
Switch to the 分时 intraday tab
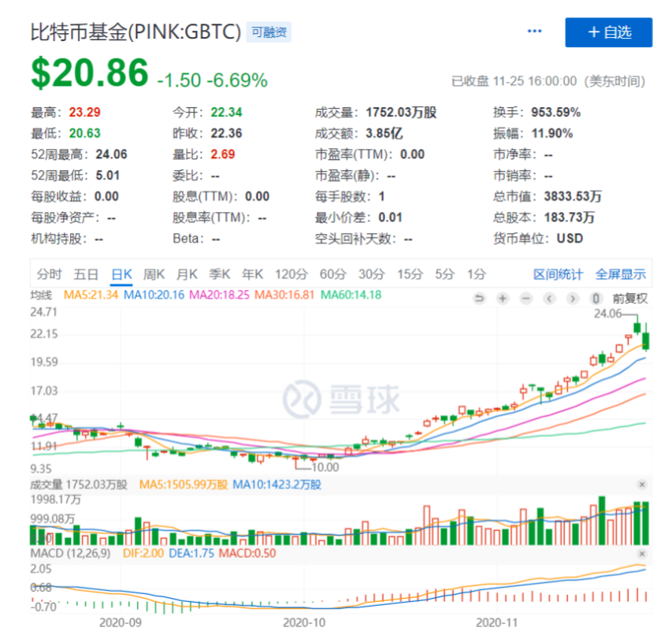tap(50, 274)
